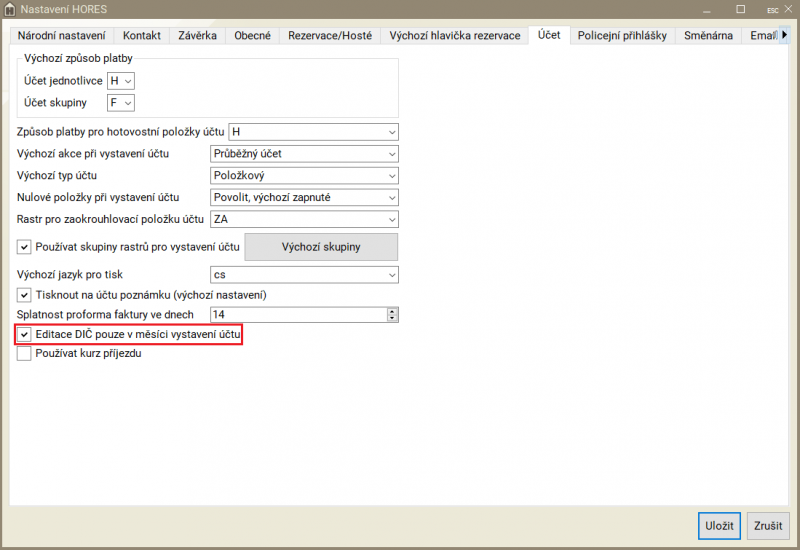This screenshot has height=550, width=800.
Task: Enable the Používat kurz příjezdu checkbox
Action: 25,353
